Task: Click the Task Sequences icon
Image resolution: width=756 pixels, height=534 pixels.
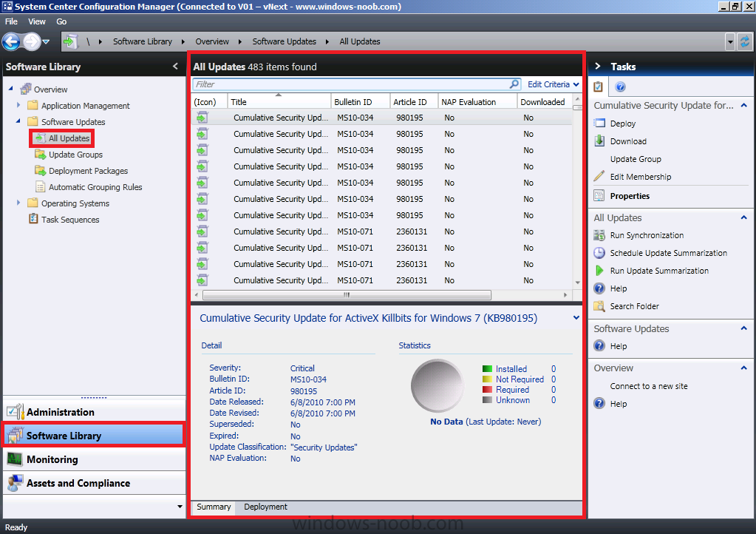Action: 33,219
